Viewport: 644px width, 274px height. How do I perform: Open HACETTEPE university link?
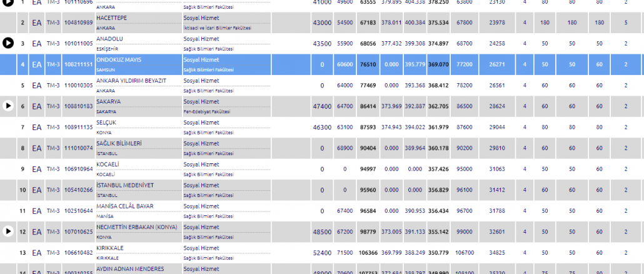111,18
